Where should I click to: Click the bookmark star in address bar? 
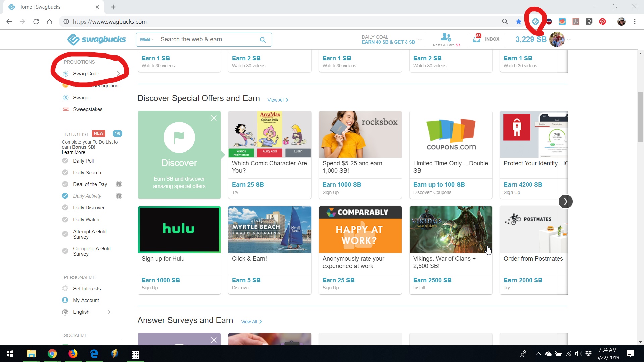tap(519, 22)
